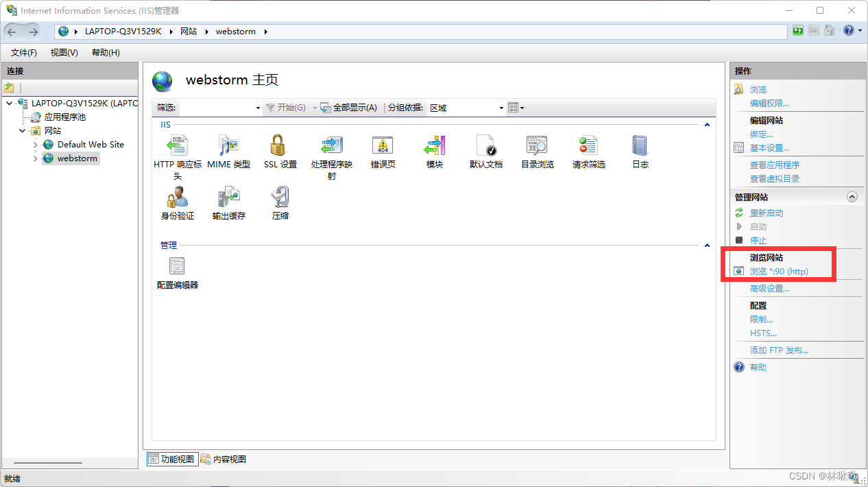The image size is (868, 487).
Task: Open the SSL 设置 padlock icon
Action: tap(278, 145)
